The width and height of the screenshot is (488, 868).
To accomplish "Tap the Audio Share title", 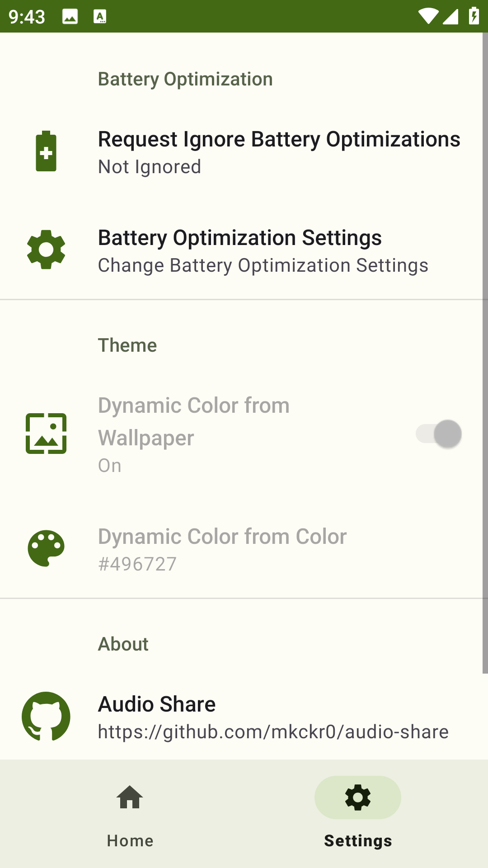I will point(157,704).
